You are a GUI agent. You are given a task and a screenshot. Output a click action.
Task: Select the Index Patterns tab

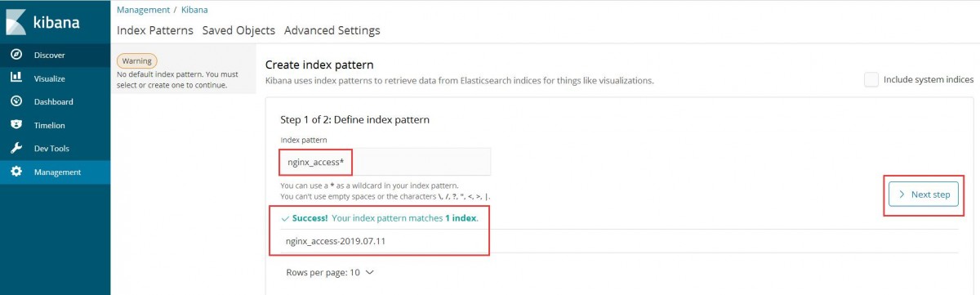[155, 30]
